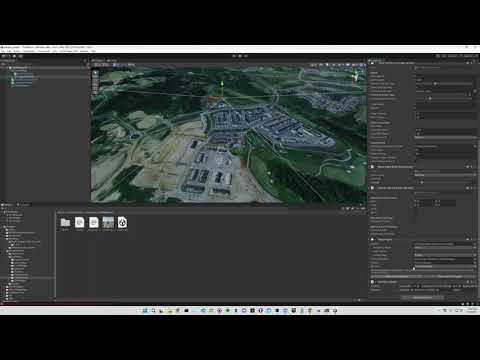Adjust the slider in the second Inspector component
480x360 pixels.
pos(422,182)
